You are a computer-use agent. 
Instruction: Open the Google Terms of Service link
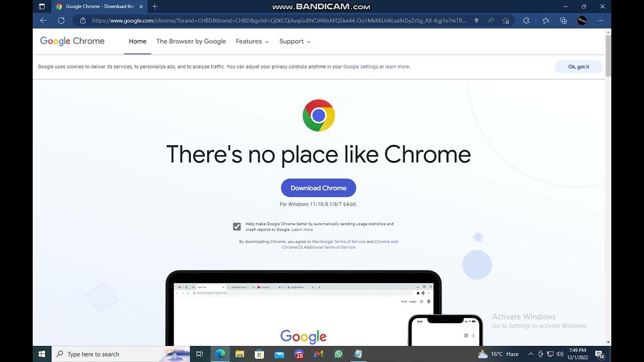pyautogui.click(x=342, y=242)
